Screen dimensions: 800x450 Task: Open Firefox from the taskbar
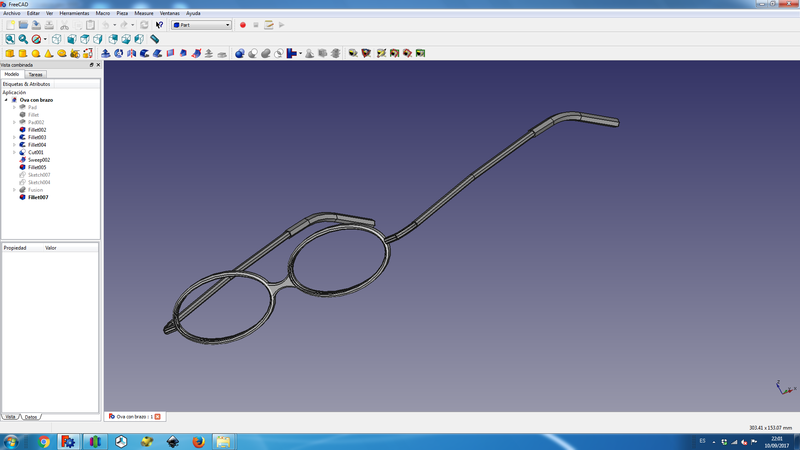198,442
